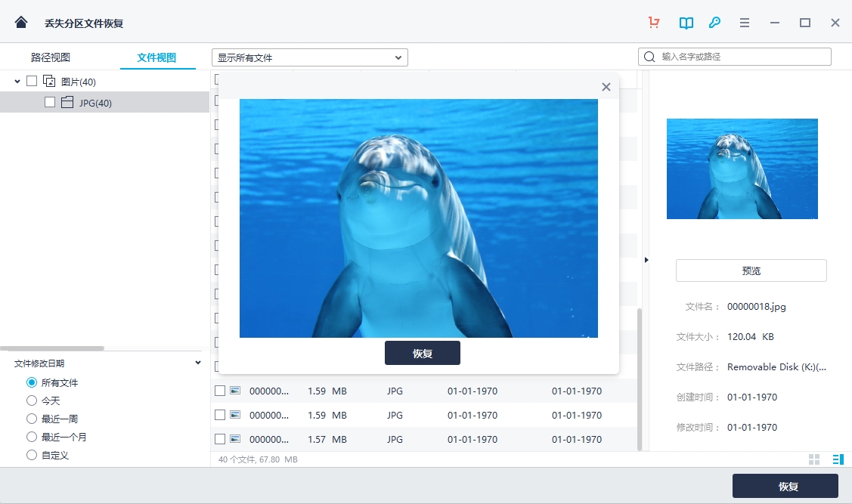This screenshot has height=504, width=852.
Task: Select the 今天 radio button
Action: tap(32, 400)
